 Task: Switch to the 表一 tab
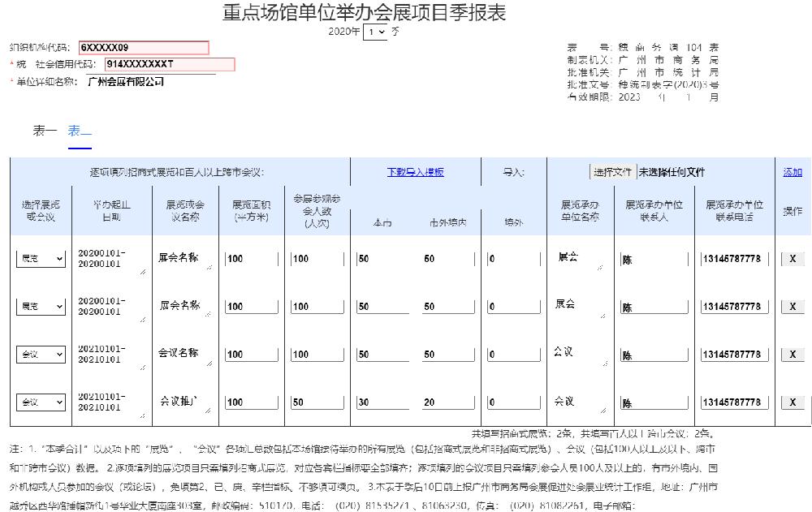[x=45, y=131]
